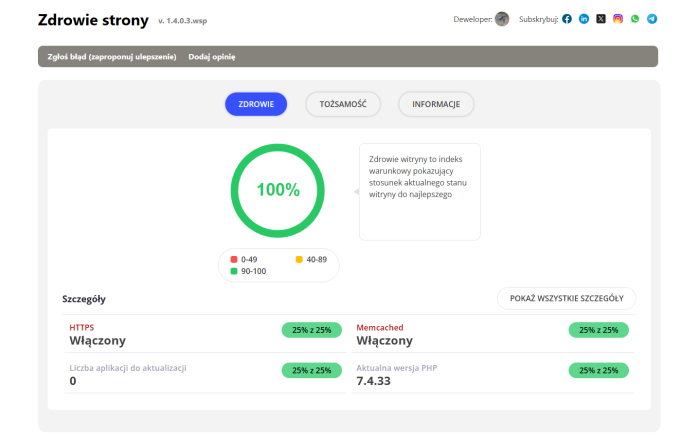
Task: Click the 100% health progress ring
Action: pos(277,190)
